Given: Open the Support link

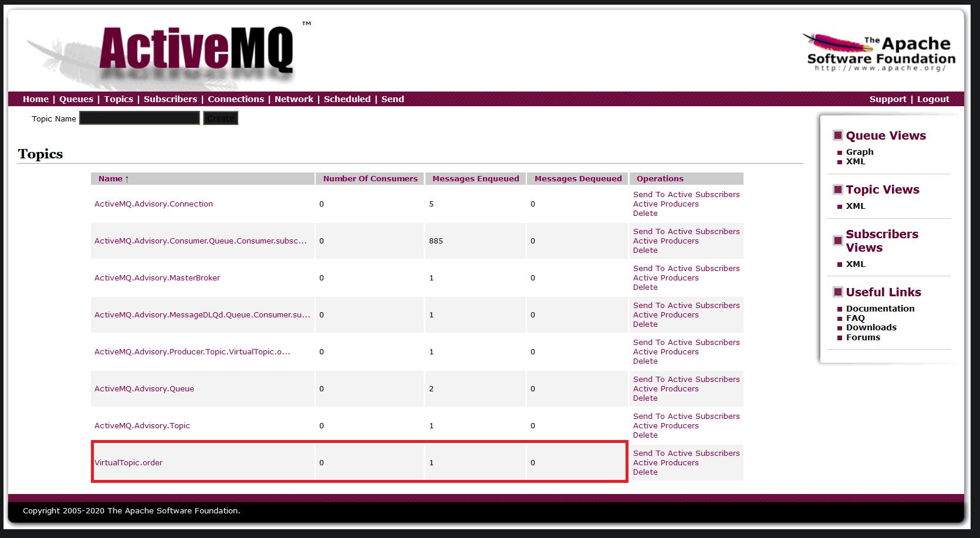Looking at the screenshot, I should [x=888, y=99].
